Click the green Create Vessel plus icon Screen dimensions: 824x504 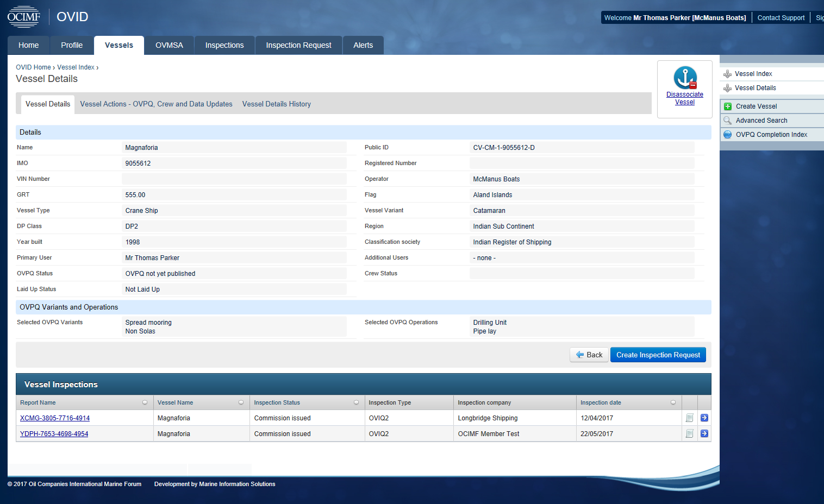(728, 106)
